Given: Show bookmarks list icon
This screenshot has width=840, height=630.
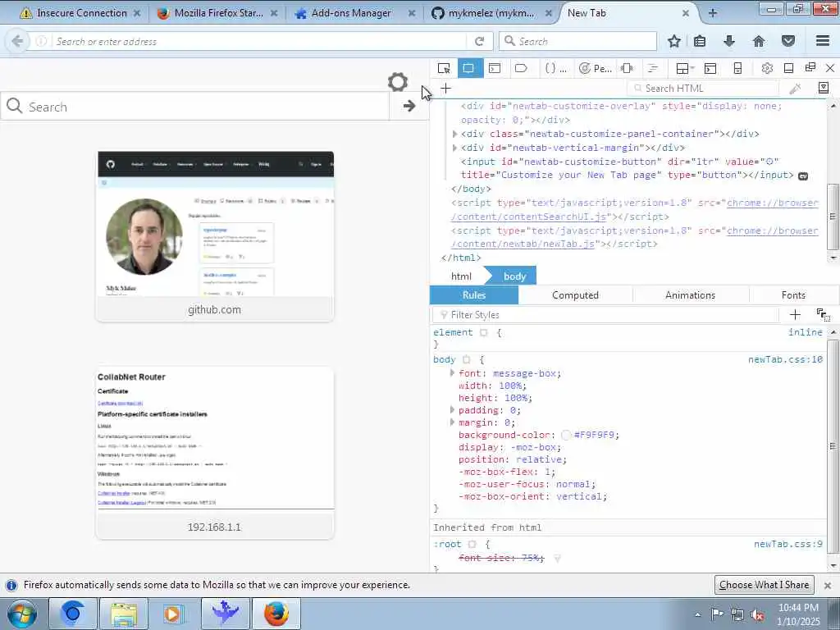Looking at the screenshot, I should click(700, 41).
